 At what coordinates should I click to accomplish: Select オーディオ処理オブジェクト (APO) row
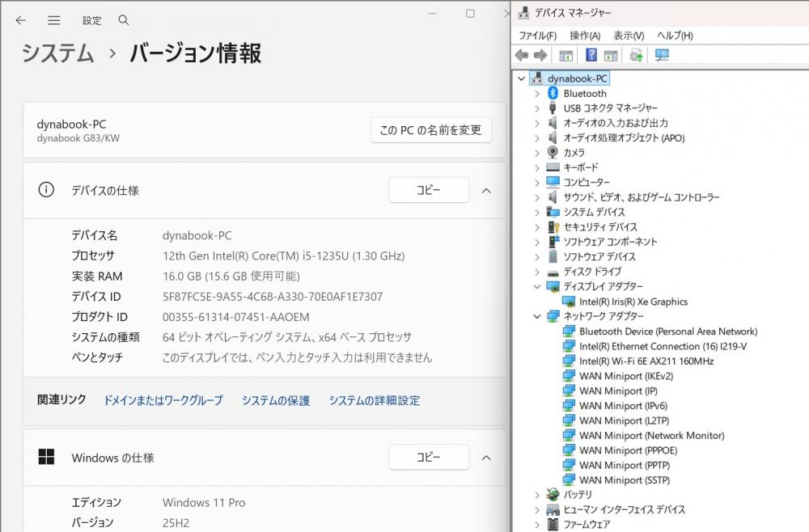tap(624, 137)
